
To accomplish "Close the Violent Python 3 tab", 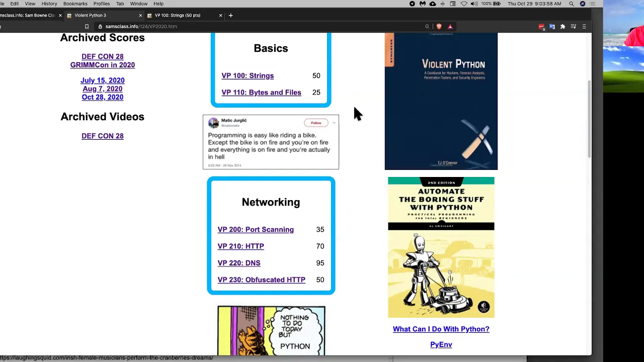I will pyautogui.click(x=140, y=15).
